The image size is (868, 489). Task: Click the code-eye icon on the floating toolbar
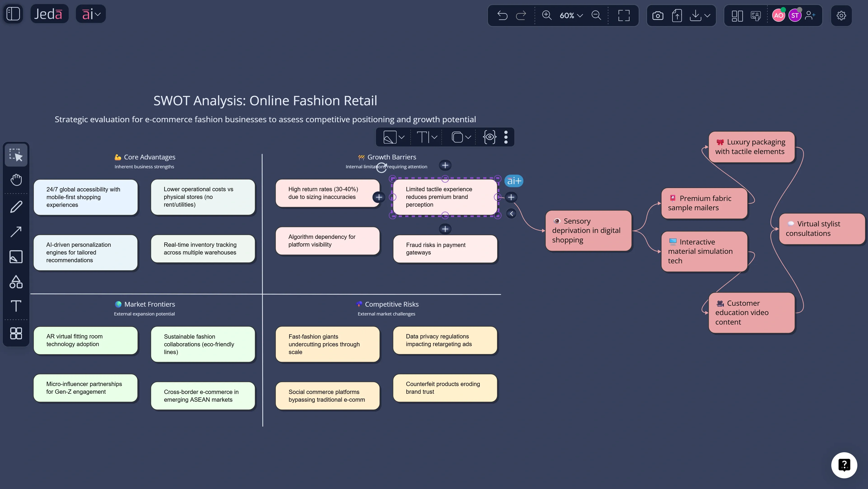pyautogui.click(x=489, y=137)
